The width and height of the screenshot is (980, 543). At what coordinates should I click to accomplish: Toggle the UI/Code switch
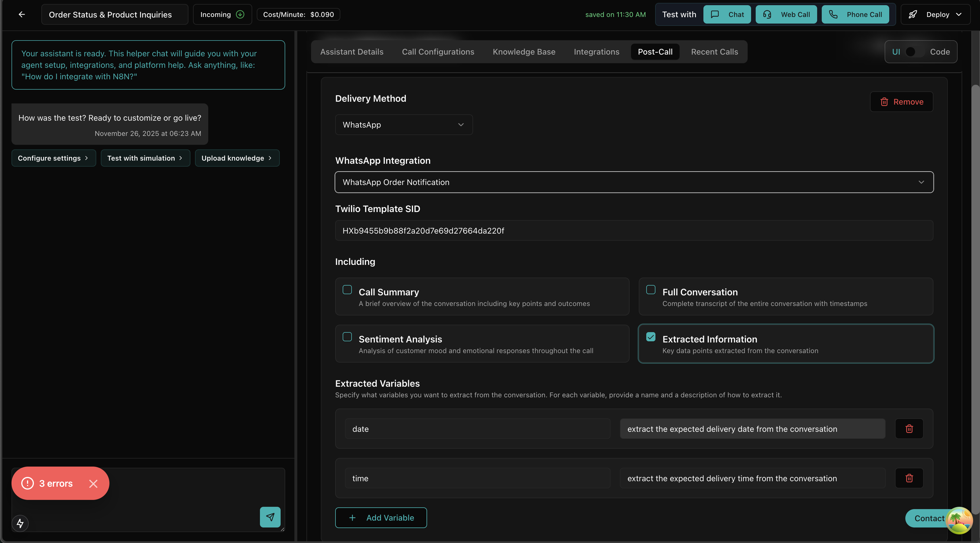pyautogui.click(x=915, y=52)
